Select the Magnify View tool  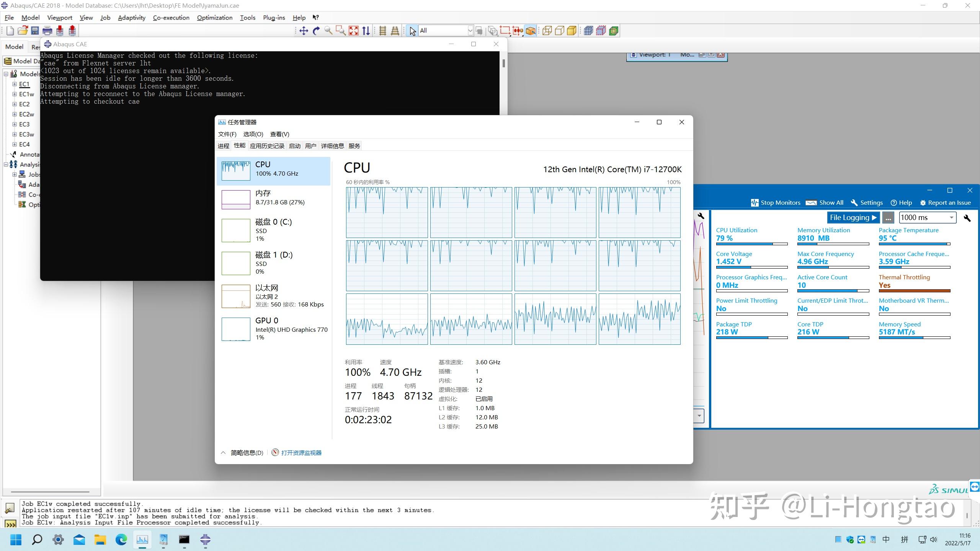click(x=328, y=31)
